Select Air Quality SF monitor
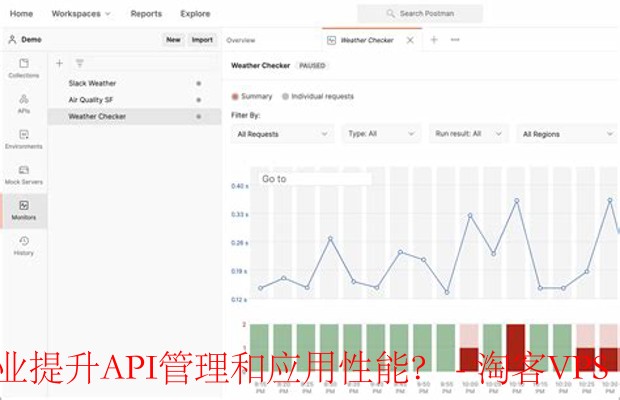This screenshot has height=400, width=620. click(x=92, y=100)
